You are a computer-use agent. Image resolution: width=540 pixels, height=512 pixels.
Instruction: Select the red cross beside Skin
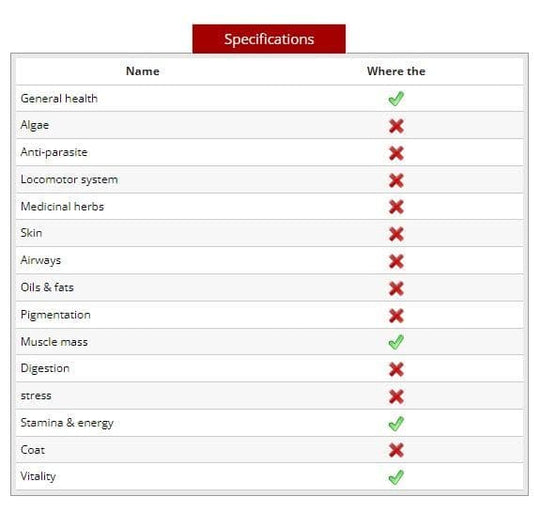pyautogui.click(x=396, y=234)
